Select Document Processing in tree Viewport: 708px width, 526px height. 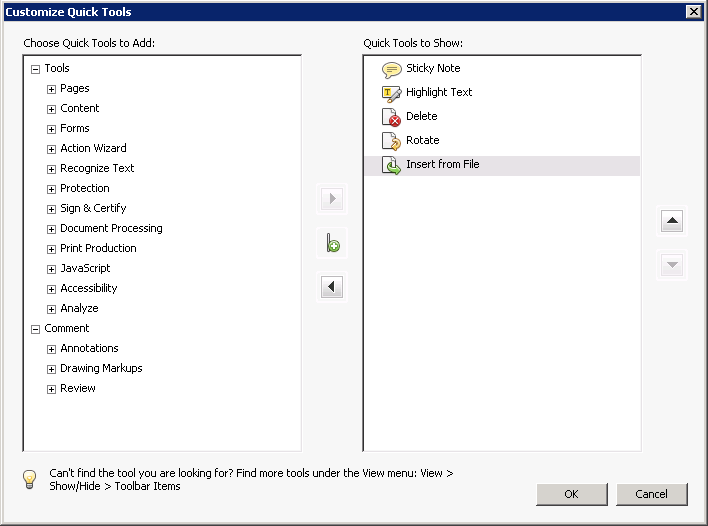click(111, 228)
